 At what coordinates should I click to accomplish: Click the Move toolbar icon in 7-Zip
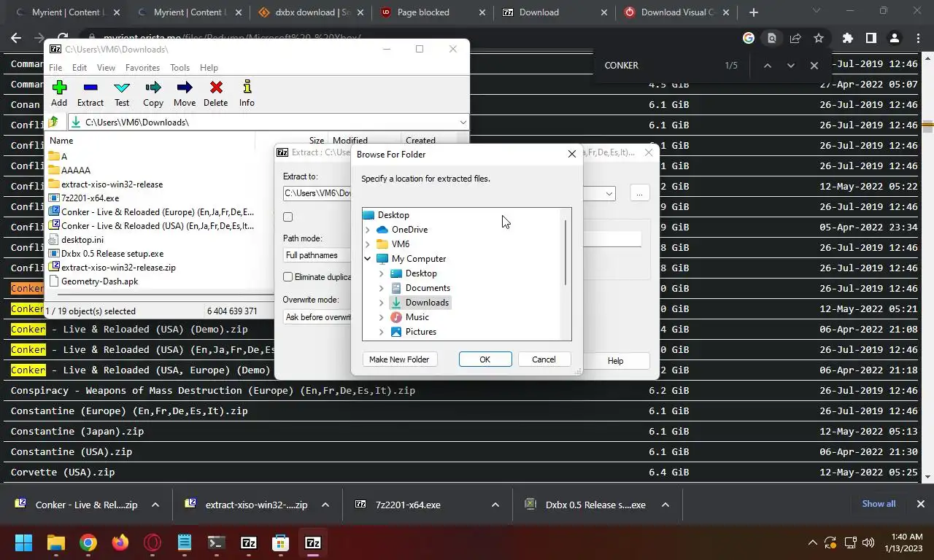[x=185, y=93]
